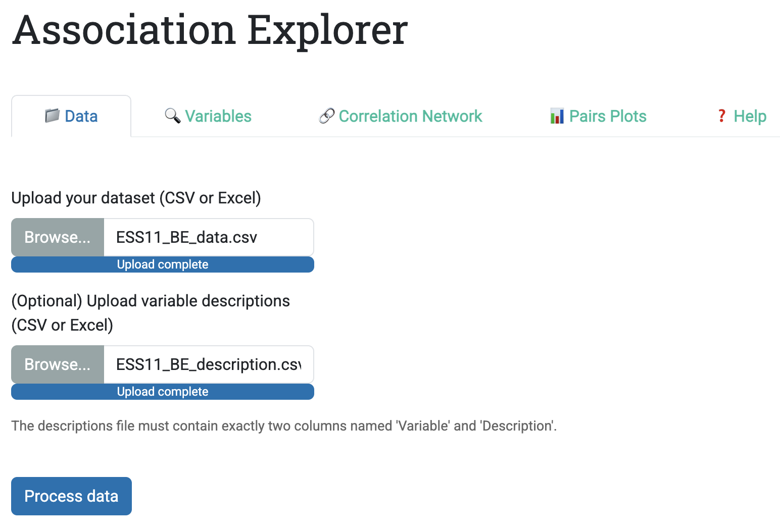This screenshot has height=532, width=780.
Task: Click the Association Explorer page title
Action: [x=210, y=30]
